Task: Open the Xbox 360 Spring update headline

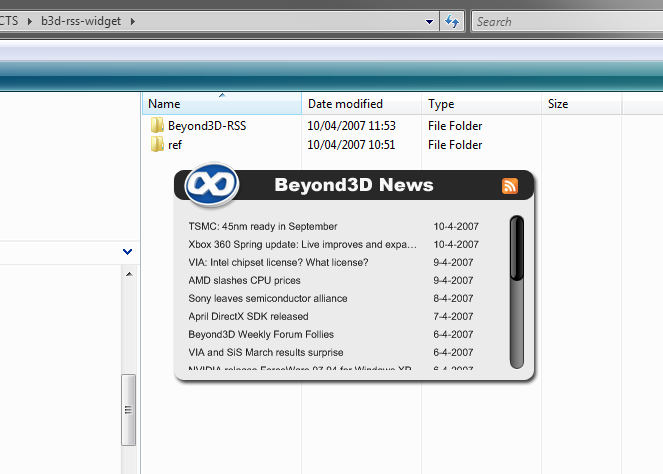Action: click(302, 244)
